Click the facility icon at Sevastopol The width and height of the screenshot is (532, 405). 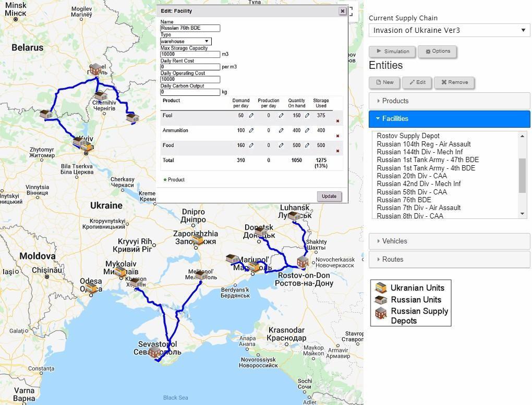(154, 353)
